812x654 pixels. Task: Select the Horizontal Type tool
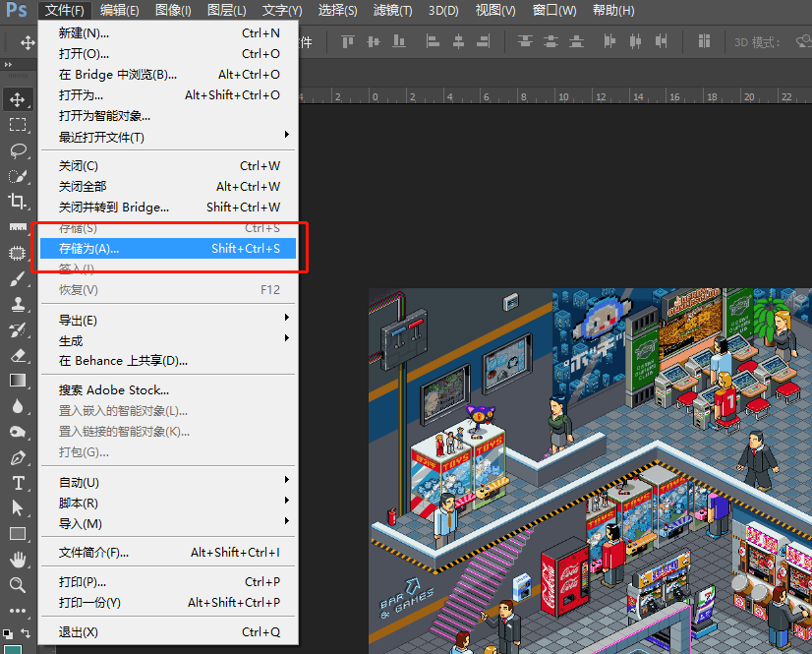[18, 483]
